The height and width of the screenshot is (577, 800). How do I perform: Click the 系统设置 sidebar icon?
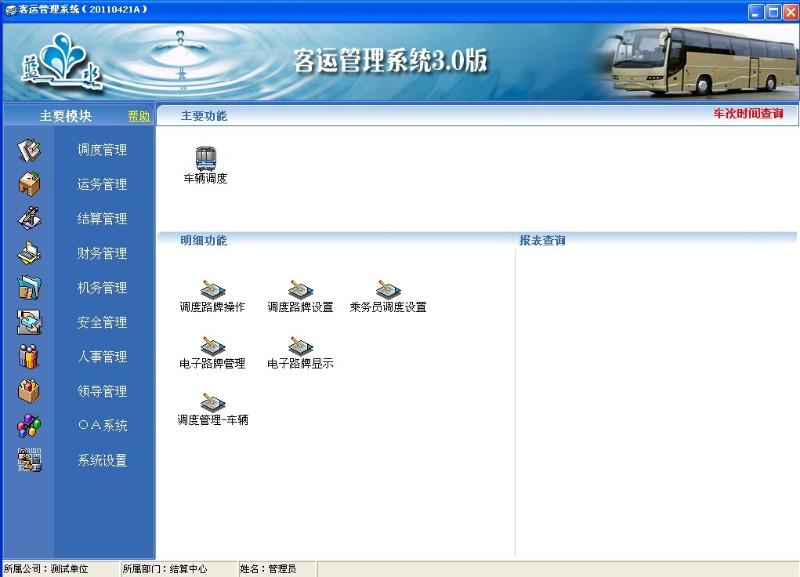click(29, 460)
